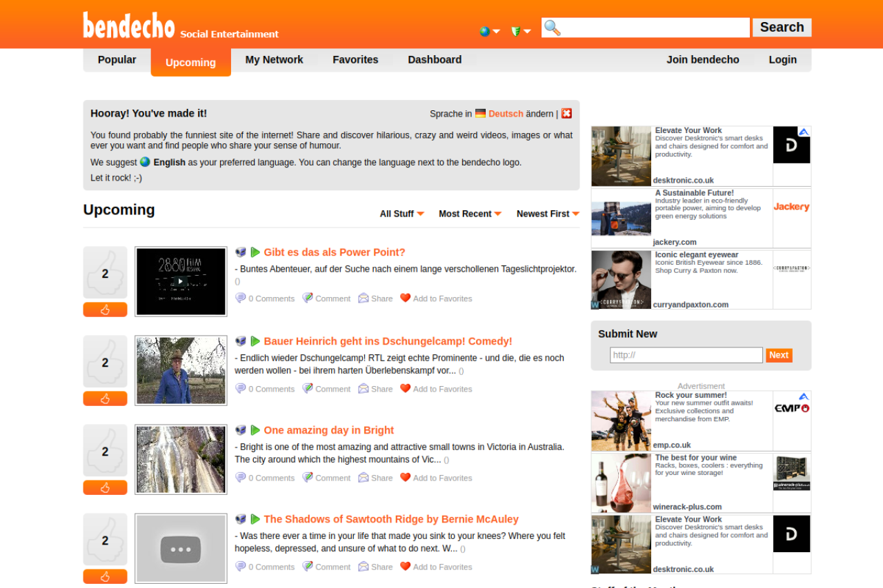
Task: Close the welcome notice with red X
Action: 566,114
